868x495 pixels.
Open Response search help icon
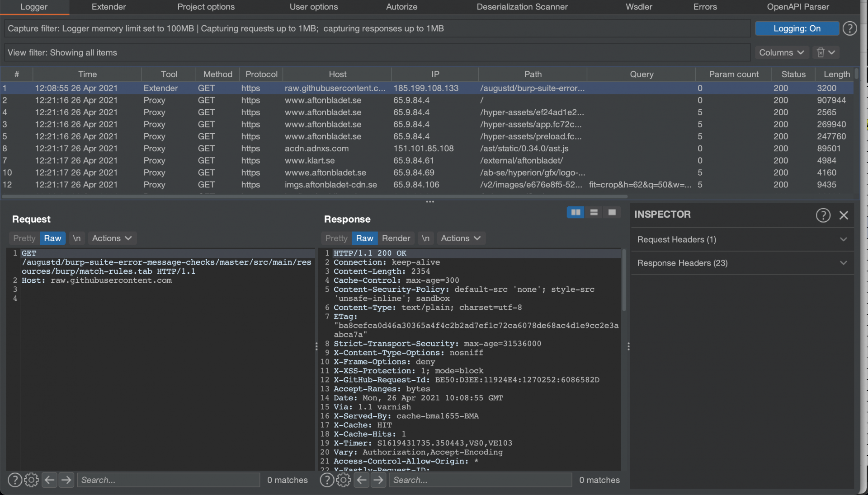tap(327, 480)
